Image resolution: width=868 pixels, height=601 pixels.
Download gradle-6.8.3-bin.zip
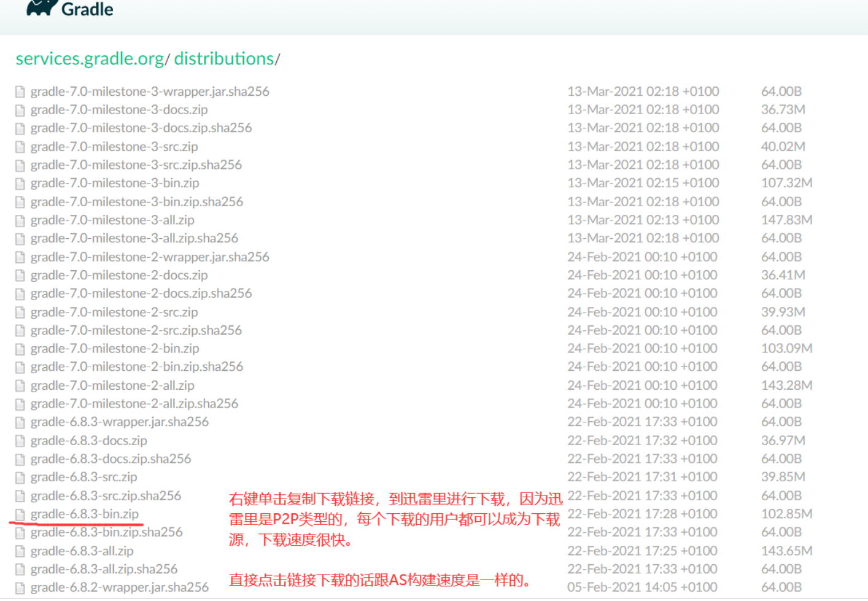pos(84,514)
